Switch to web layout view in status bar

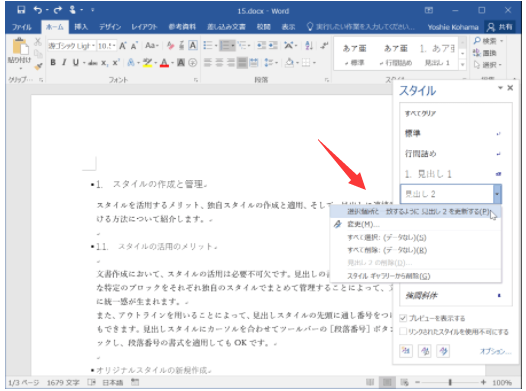coord(404,382)
